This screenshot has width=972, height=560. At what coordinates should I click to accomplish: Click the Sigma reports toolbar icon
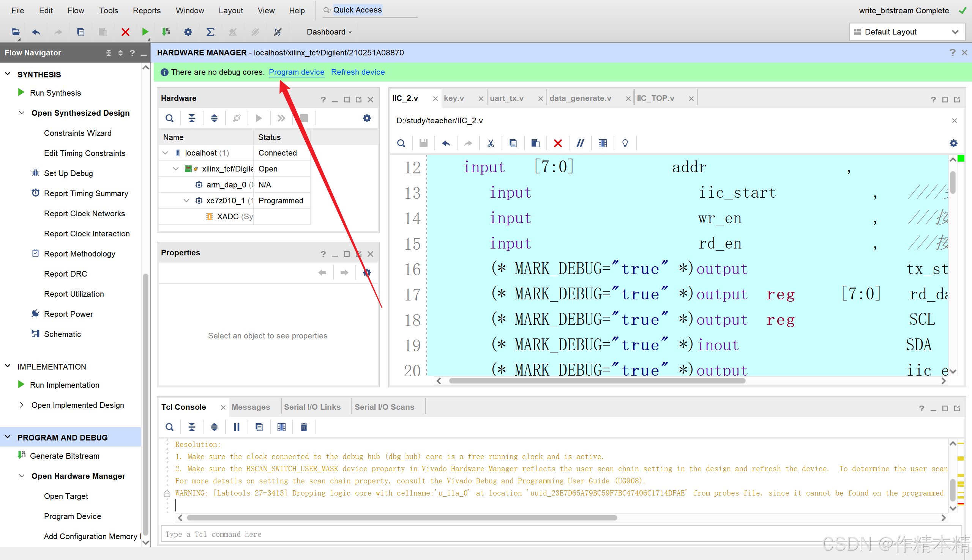(x=210, y=32)
